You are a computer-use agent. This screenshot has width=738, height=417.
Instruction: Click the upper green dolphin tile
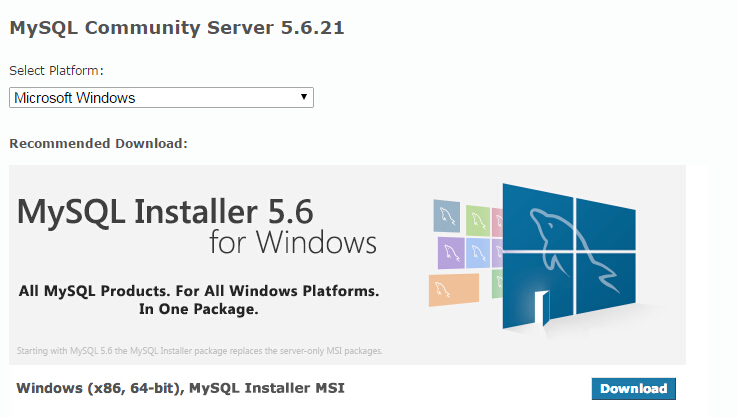[478, 220]
